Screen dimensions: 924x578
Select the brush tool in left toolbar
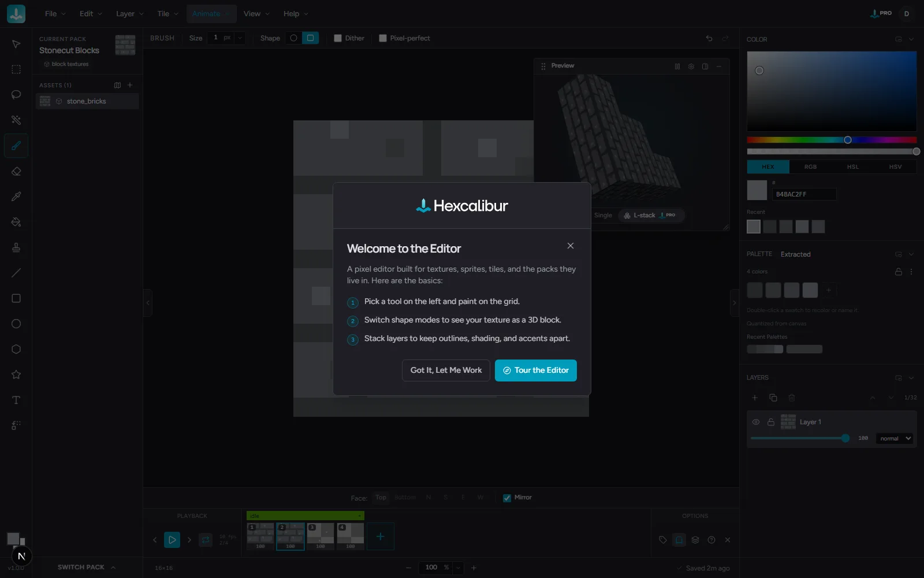[16, 146]
